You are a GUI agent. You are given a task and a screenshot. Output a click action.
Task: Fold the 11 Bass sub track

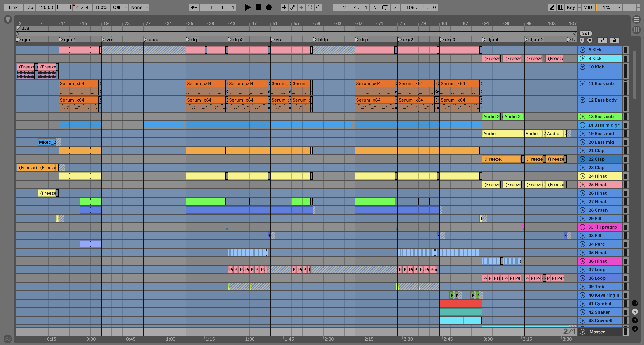click(x=582, y=83)
